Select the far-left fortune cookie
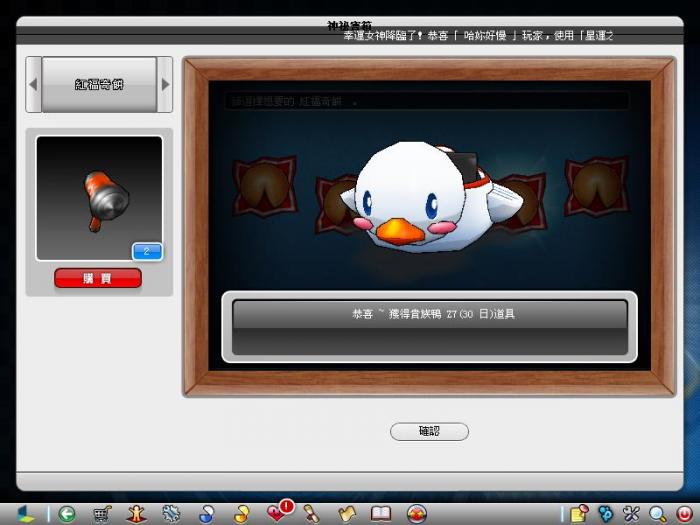 pos(265,186)
